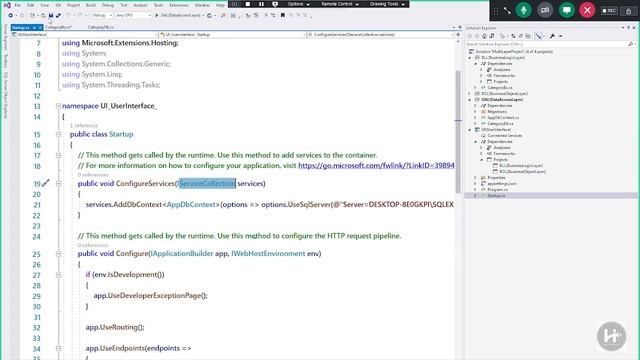Select AppDbContext.cs in Solution Explorer

click(503, 118)
